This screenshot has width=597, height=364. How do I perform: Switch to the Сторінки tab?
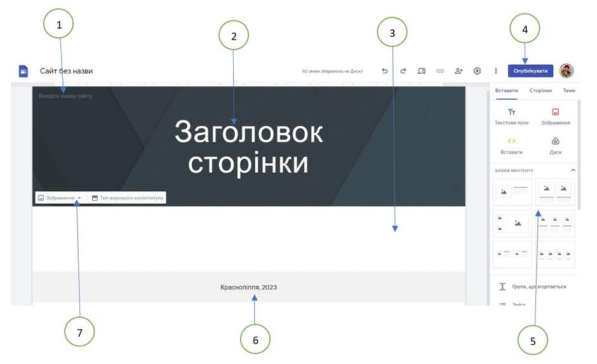[540, 91]
